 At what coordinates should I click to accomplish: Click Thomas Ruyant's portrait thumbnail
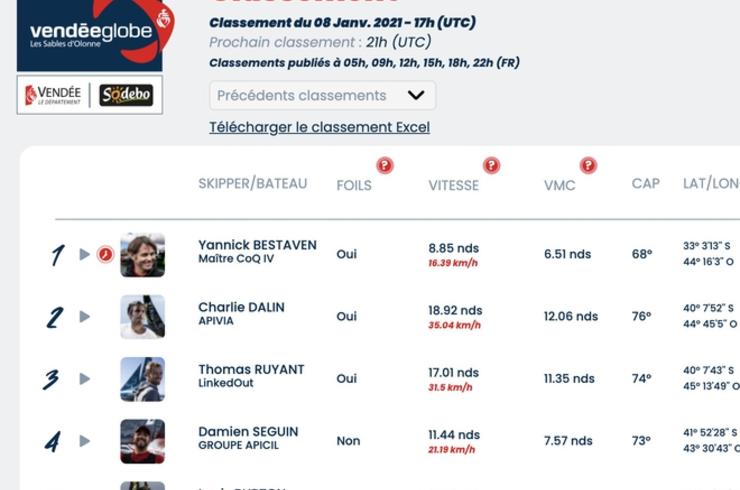[x=143, y=379]
